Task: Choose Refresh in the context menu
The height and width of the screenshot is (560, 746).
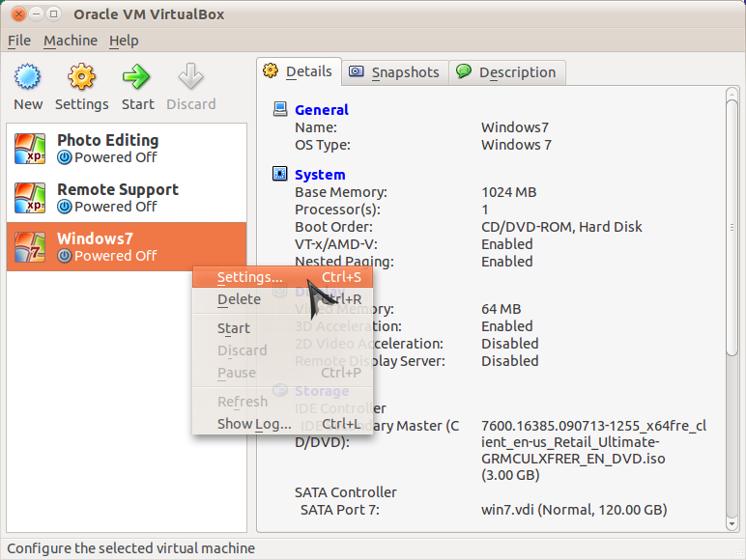Action: [x=282, y=402]
